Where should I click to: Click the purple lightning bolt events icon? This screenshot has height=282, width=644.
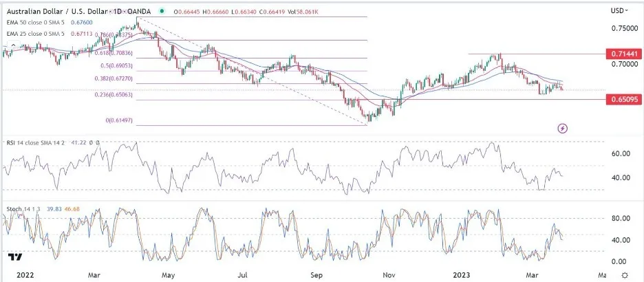point(563,129)
